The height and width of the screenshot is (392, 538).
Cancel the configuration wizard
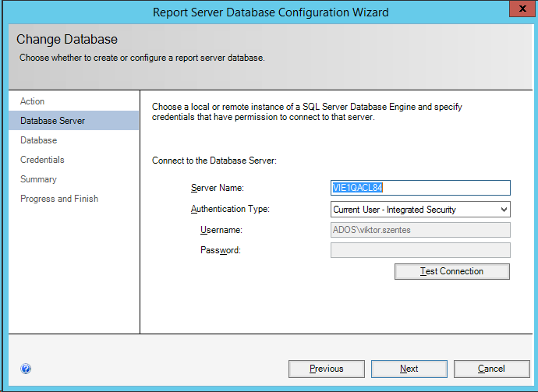(491, 369)
